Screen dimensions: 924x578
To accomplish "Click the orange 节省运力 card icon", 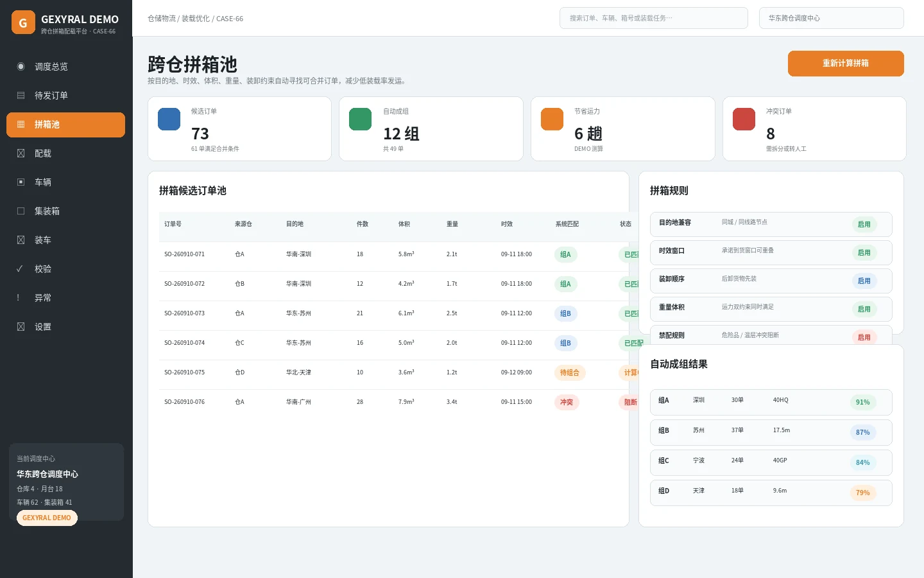I will coord(552,119).
